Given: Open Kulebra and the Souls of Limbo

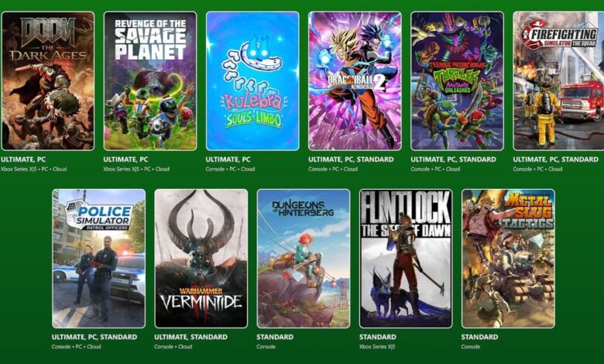Looking at the screenshot, I should coord(252,81).
